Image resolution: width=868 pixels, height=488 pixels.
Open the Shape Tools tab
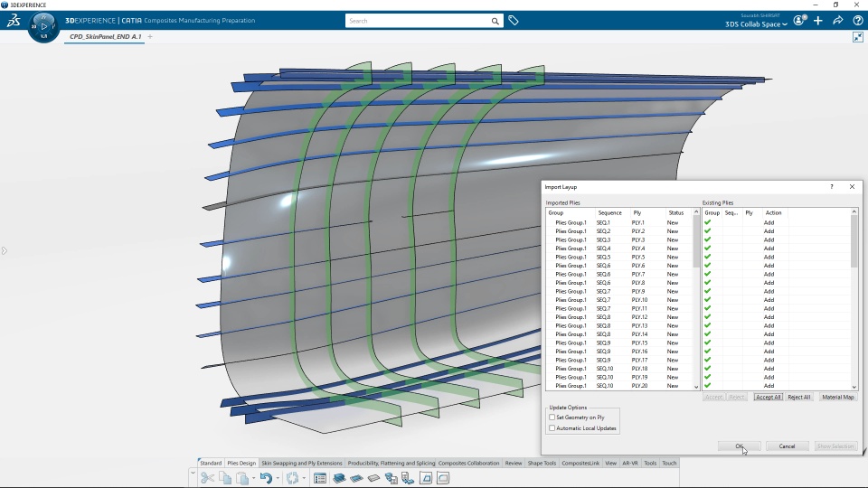542,463
